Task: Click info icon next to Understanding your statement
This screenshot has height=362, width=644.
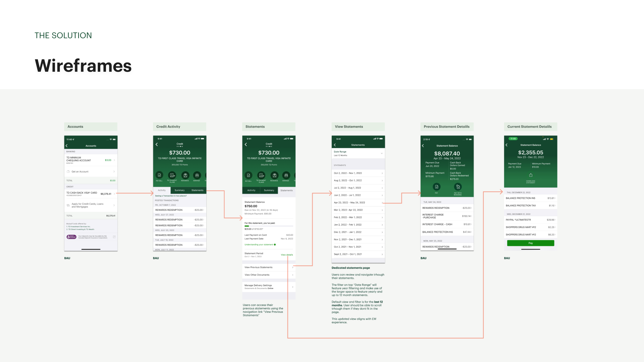Action: pyautogui.click(x=275, y=245)
